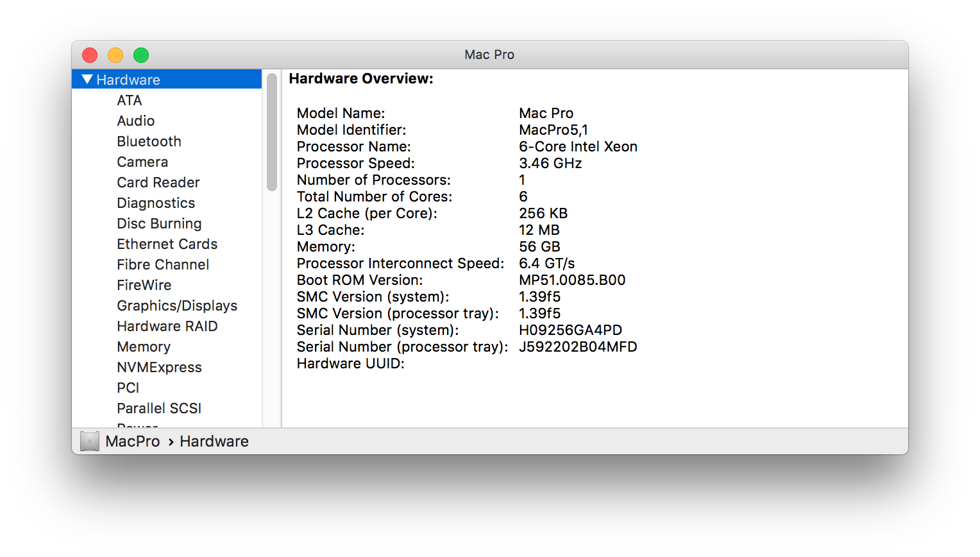Open Parallel SCSI section

click(159, 408)
